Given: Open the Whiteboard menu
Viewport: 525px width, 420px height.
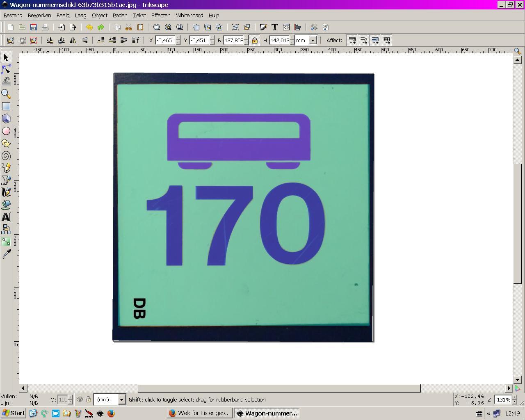Looking at the screenshot, I should click(x=189, y=16).
